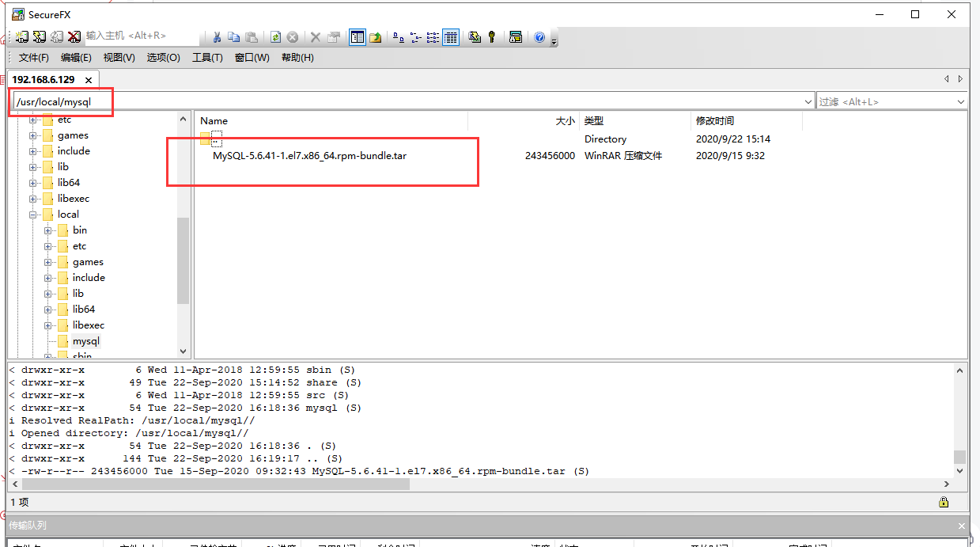Click next tab arrow
This screenshot has width=980, height=547.
click(960, 79)
